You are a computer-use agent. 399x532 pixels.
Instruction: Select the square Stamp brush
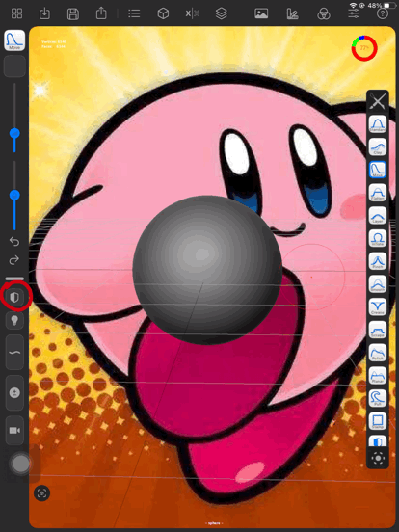click(x=378, y=421)
